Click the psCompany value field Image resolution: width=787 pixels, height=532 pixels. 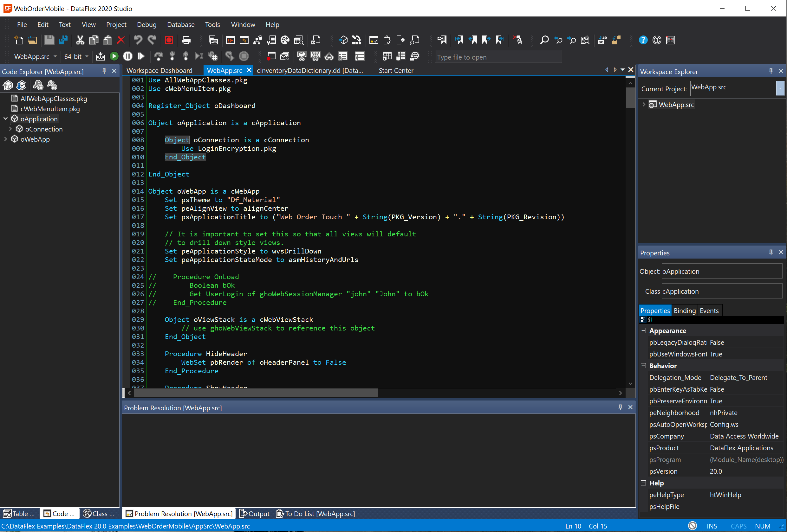[746, 436]
